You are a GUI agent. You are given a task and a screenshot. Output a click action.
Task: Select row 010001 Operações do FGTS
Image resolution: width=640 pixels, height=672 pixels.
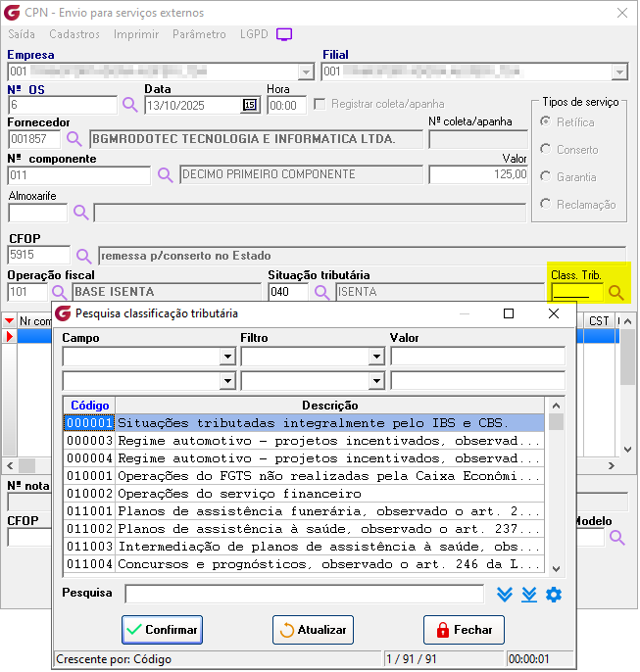coord(304,476)
